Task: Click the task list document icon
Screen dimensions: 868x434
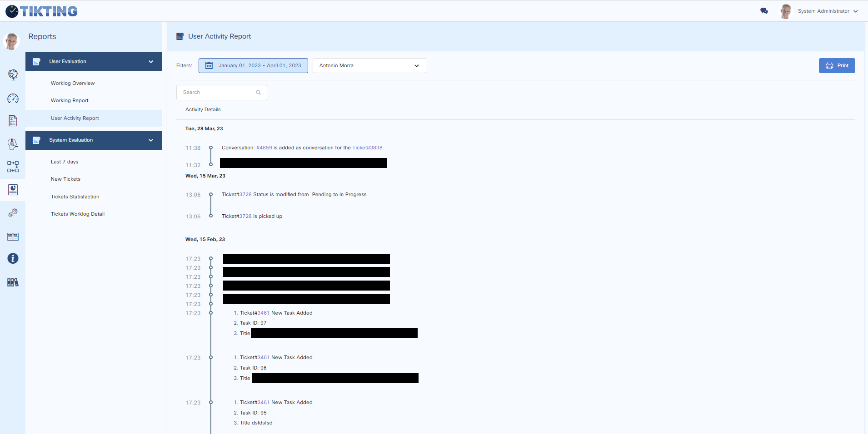Action: click(13, 121)
